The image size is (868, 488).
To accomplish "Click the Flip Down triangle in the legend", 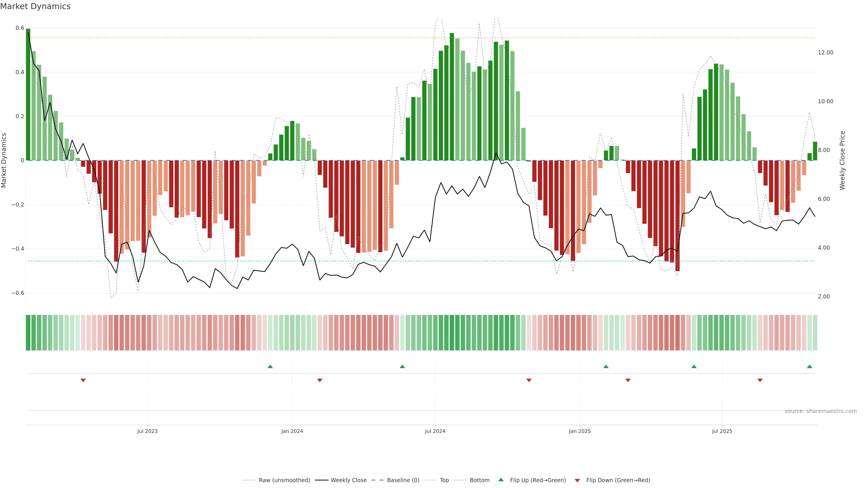I will point(577,480).
